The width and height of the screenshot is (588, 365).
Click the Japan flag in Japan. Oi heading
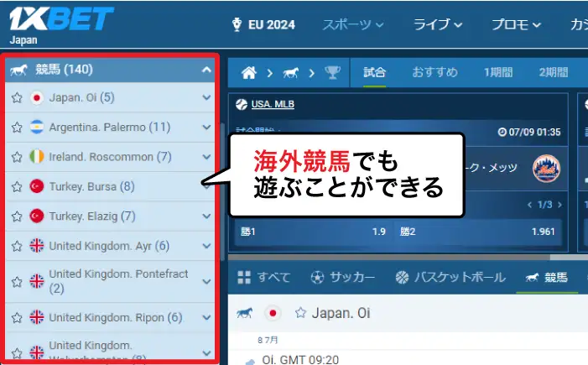click(x=273, y=313)
